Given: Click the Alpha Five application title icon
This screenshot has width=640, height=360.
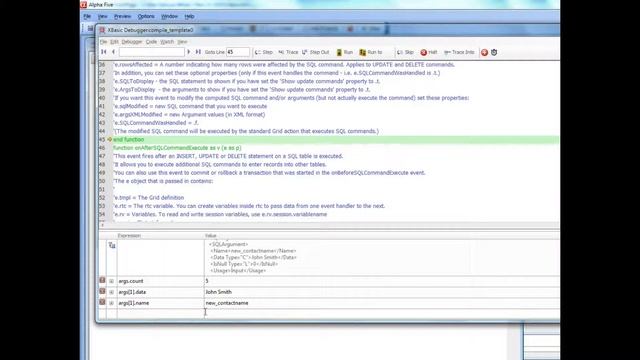Looking at the screenshot, I should 84,5.
